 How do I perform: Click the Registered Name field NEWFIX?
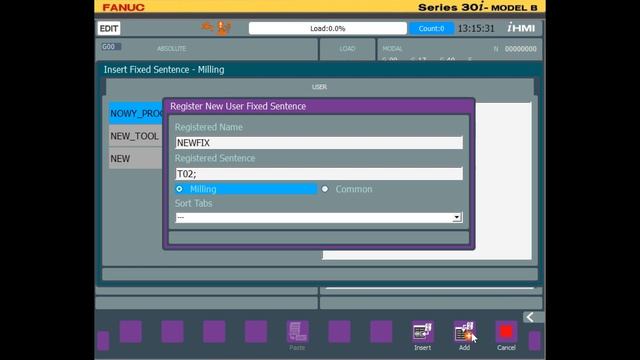319,143
